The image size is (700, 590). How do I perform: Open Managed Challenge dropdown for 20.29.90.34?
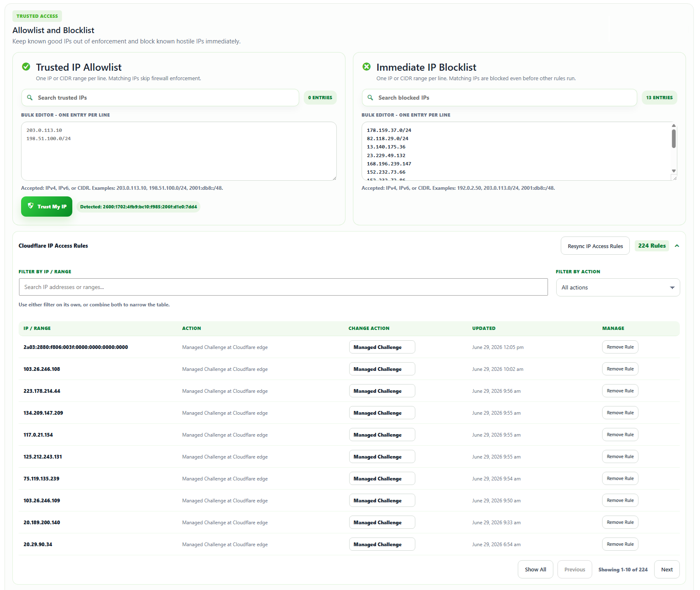click(382, 544)
